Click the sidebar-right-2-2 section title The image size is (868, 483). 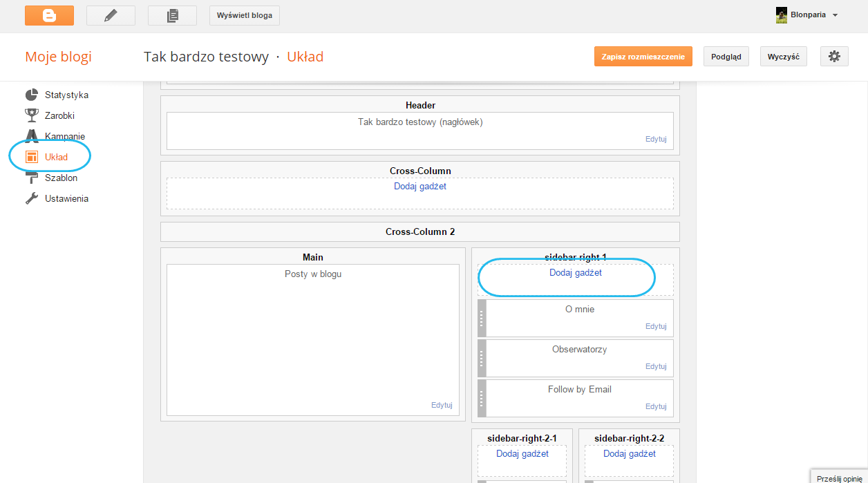[630, 439]
